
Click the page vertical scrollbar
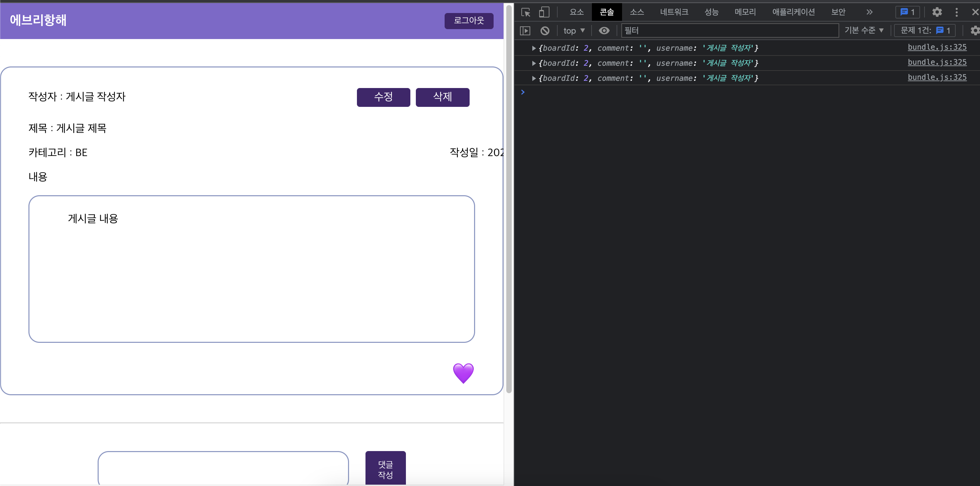tap(509, 198)
